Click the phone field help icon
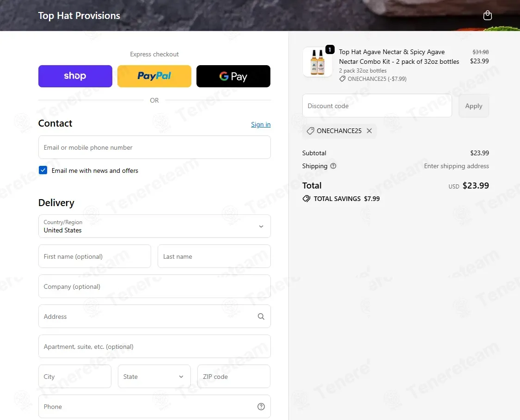 click(x=261, y=407)
